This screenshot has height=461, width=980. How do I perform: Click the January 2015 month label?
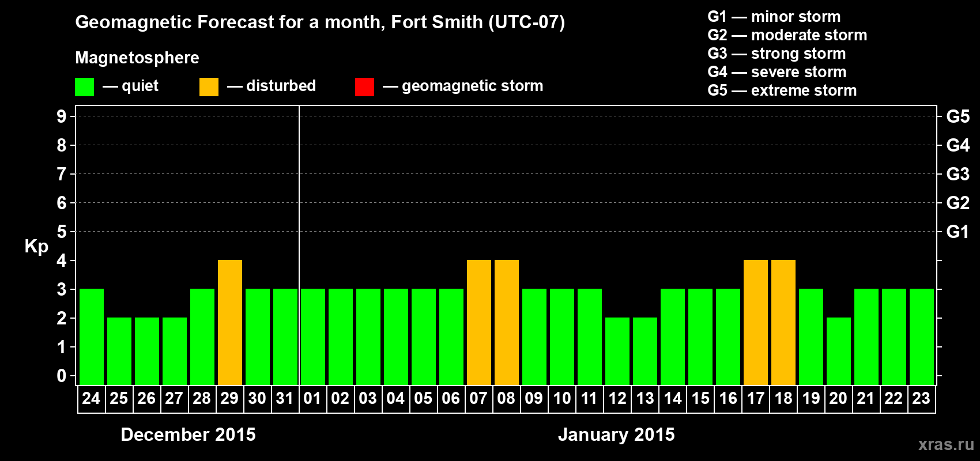[x=616, y=434]
